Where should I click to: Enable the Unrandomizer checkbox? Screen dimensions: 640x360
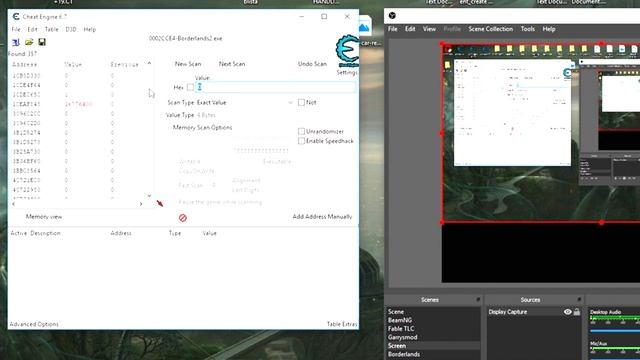(301, 131)
